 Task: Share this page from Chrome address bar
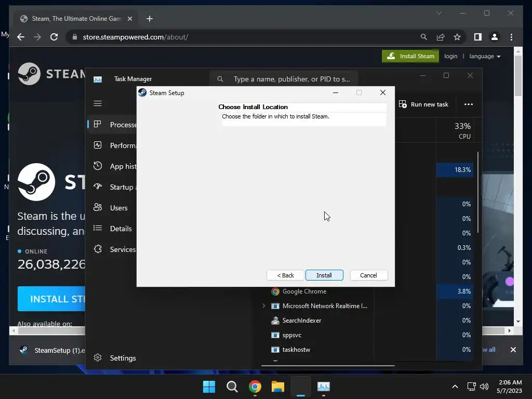point(441,37)
